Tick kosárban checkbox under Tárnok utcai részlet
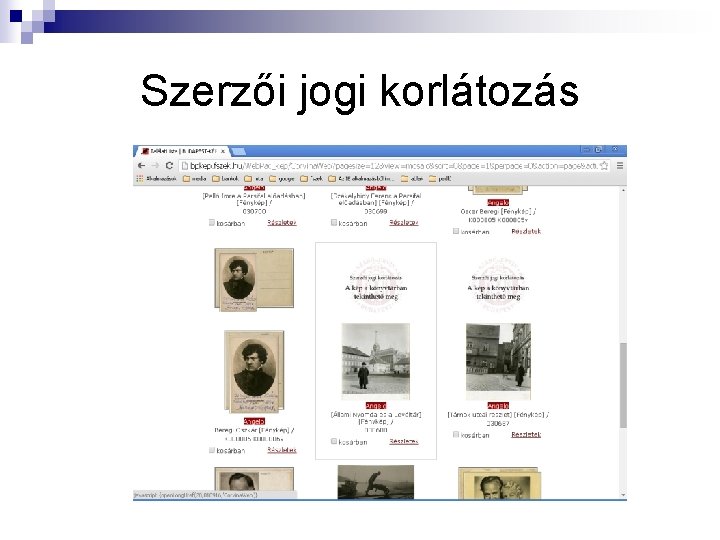Viewport: 720px width, 540px height. click(456, 434)
